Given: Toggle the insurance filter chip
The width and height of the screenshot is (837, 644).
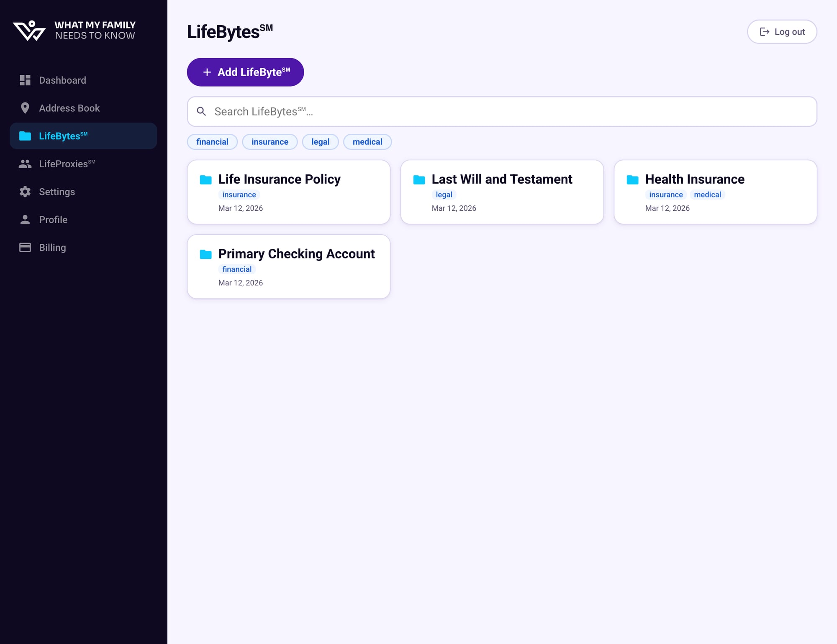Looking at the screenshot, I should 270,142.
